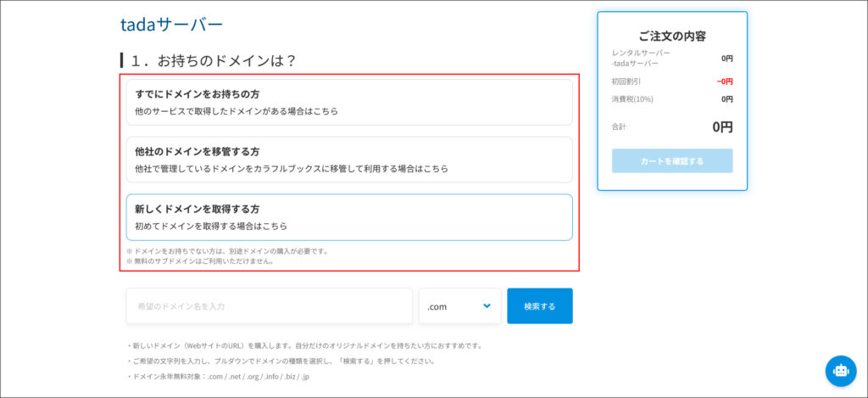Image resolution: width=868 pixels, height=398 pixels.
Task: Click the 検索する search button
Action: click(x=539, y=306)
